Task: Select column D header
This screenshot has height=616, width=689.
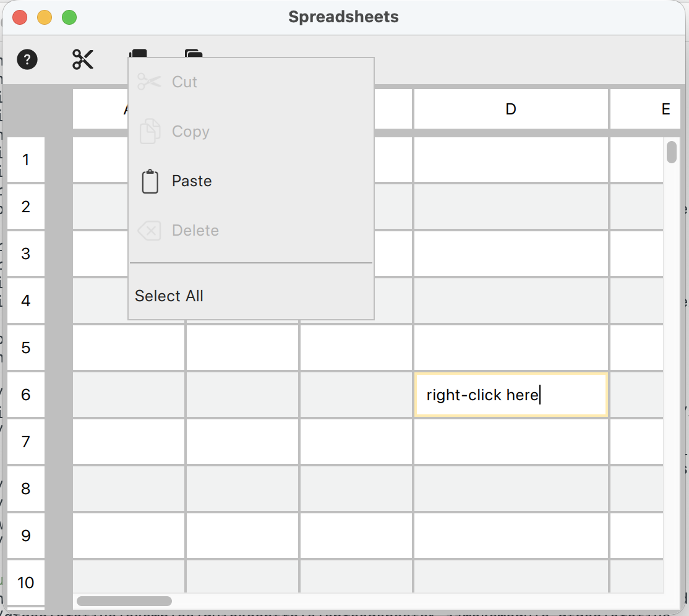Action: pos(511,109)
